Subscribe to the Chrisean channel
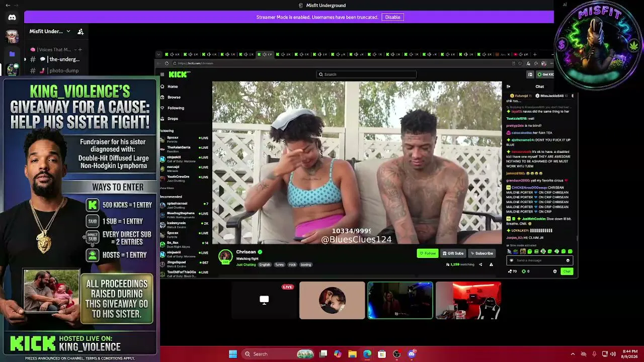The height and width of the screenshot is (362, 644). click(x=482, y=253)
